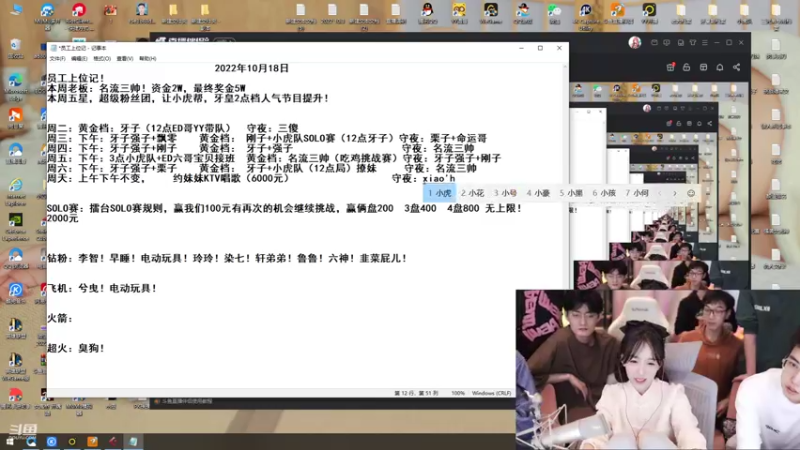800x450 pixels.
Task: Click the Notepad vertical scrollbar up arrow
Action: 565,66
